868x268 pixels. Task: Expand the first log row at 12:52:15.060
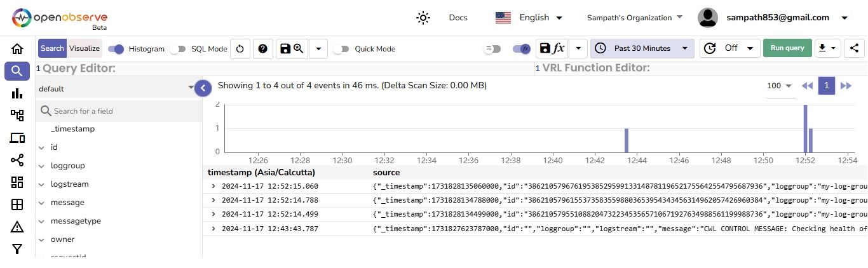214,186
